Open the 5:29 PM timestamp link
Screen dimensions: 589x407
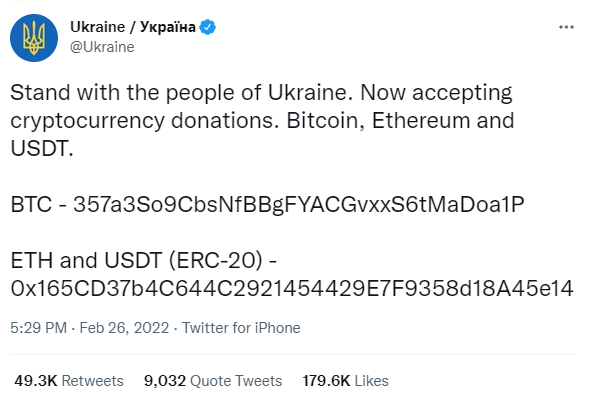[38, 328]
